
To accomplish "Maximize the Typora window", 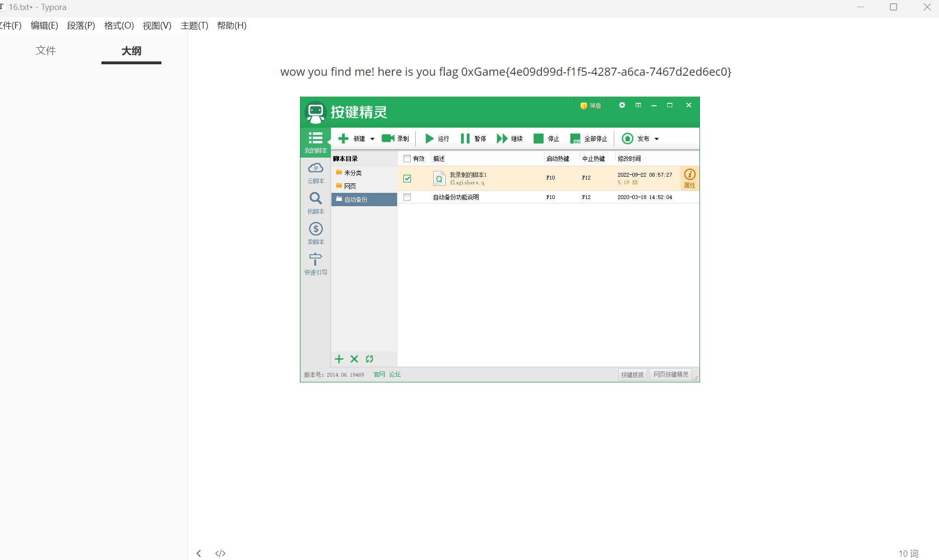I will tap(893, 7).
